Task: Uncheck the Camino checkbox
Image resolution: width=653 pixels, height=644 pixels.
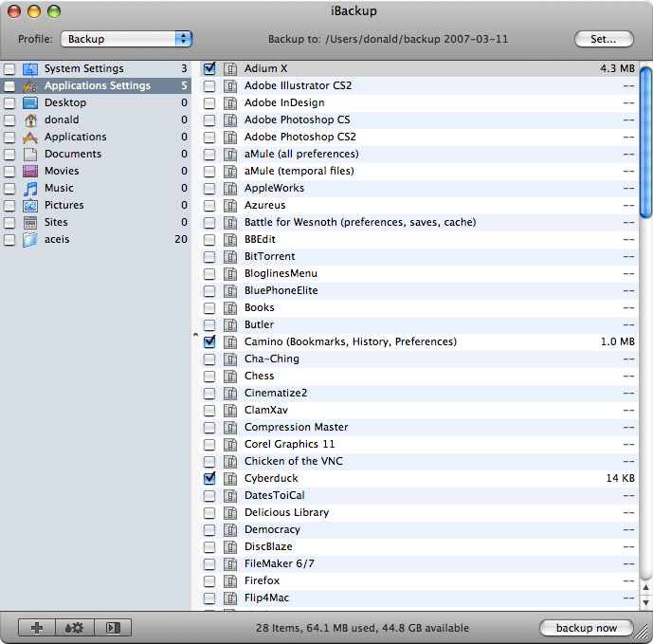Action: 209,341
